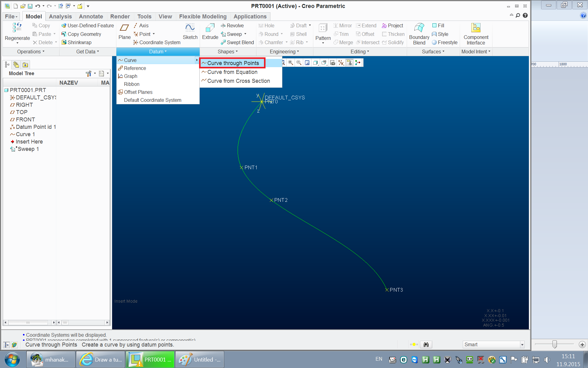Viewport: 588px width, 368px height.
Task: Open Component Interface tool
Action: [476, 34]
